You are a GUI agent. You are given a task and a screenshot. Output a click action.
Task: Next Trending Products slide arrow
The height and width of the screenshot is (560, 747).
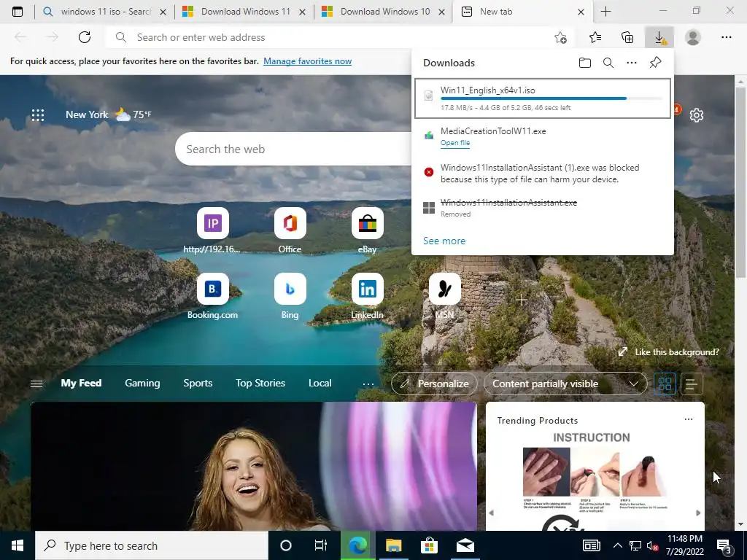(698, 513)
